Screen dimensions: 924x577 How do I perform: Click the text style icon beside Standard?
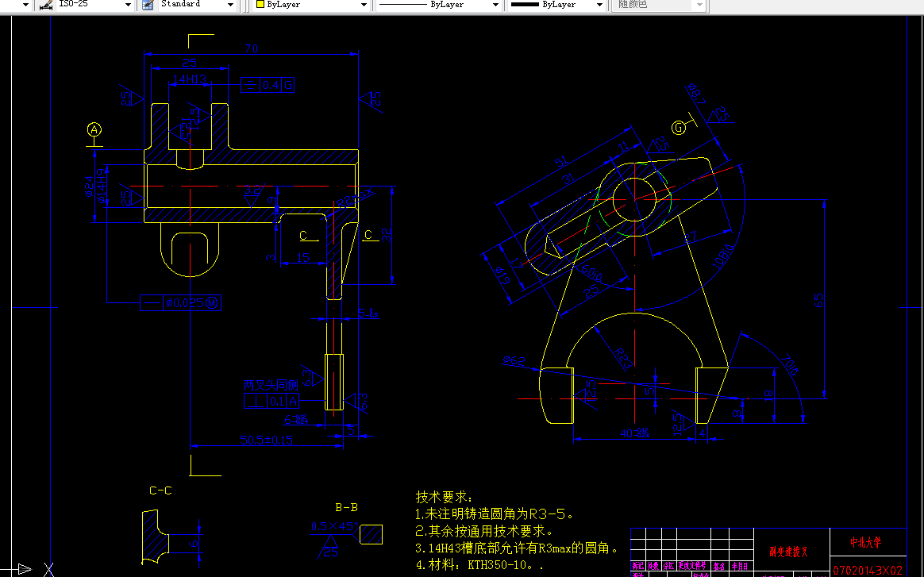coord(146,5)
